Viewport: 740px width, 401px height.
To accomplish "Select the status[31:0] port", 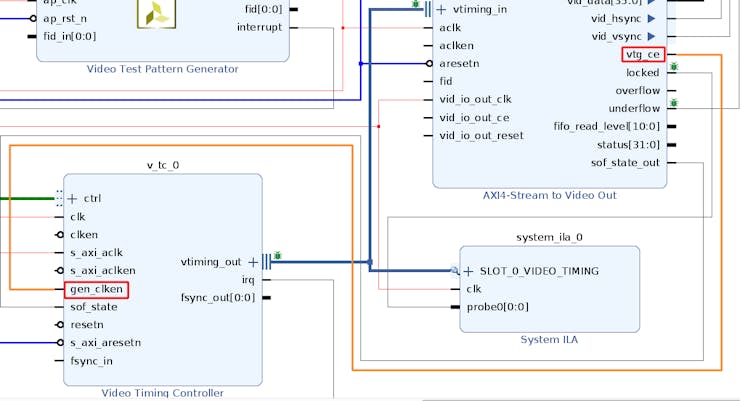I will click(x=628, y=145).
